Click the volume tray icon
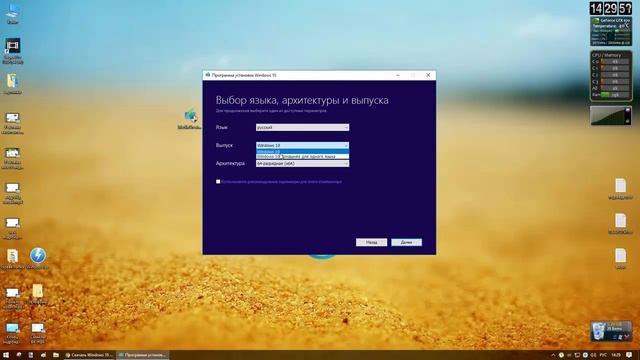 (x=593, y=355)
